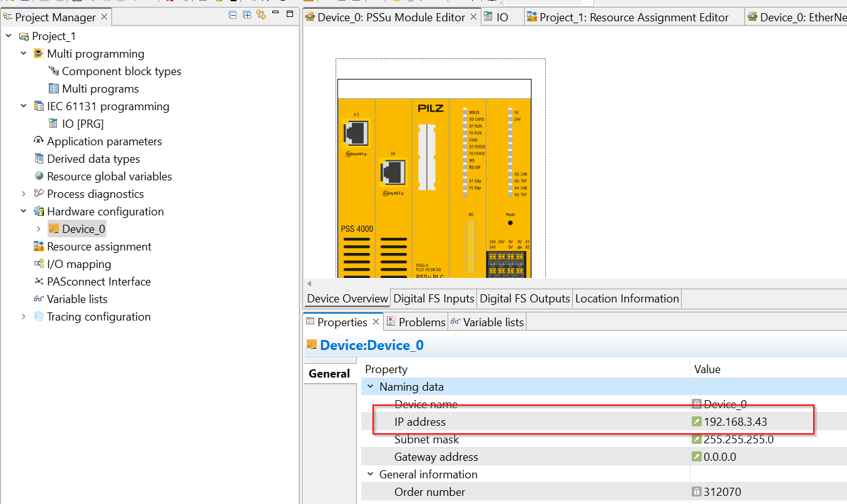Open IO [PRG] program
Screen dimensions: 847x504
point(83,124)
